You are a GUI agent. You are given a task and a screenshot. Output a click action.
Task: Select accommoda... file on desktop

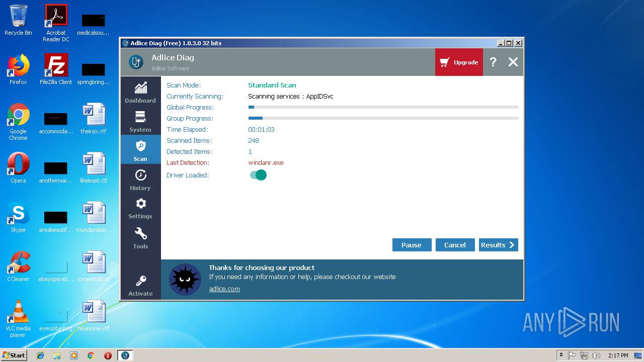(x=56, y=122)
